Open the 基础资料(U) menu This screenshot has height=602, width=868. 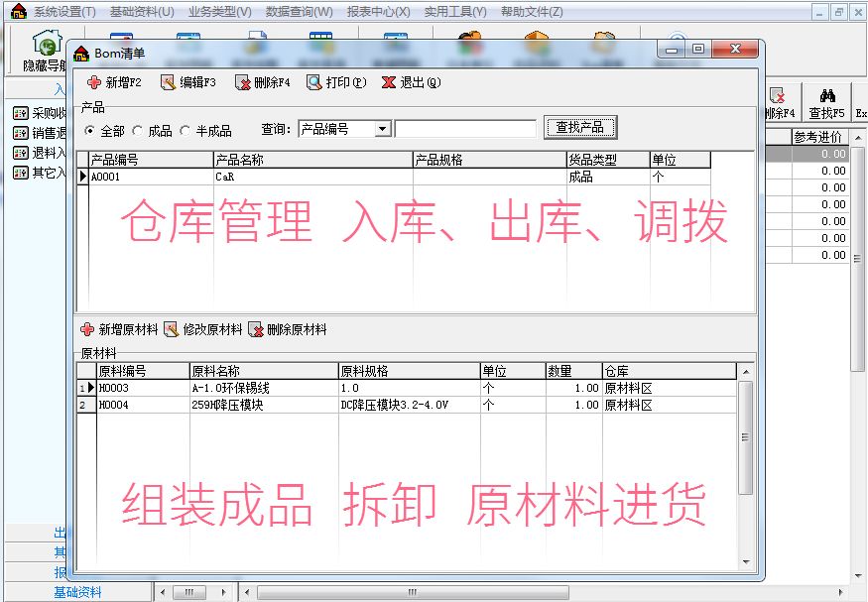tap(142, 12)
